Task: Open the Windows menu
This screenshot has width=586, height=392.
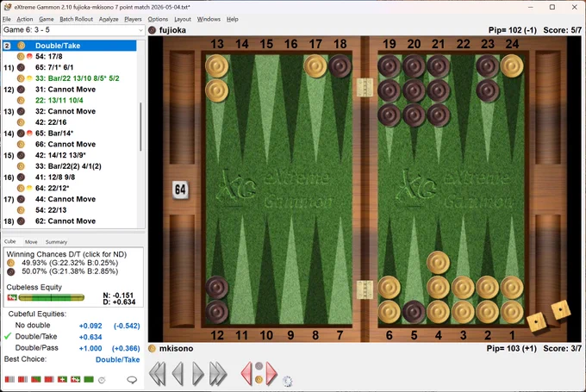Action: [209, 19]
